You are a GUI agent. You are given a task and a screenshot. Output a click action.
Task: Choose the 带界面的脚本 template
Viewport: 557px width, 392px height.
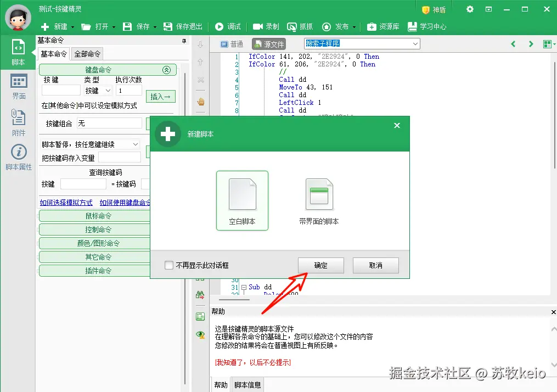tap(319, 201)
